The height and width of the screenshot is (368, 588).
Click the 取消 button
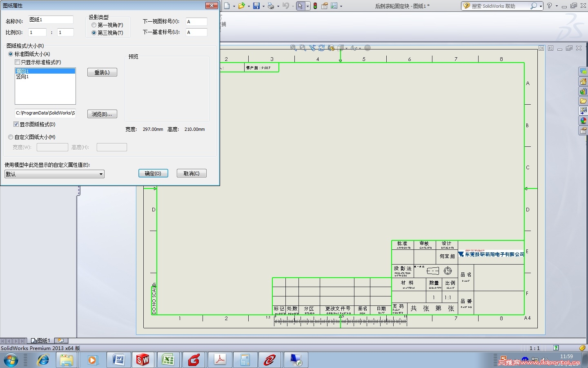pyautogui.click(x=192, y=173)
